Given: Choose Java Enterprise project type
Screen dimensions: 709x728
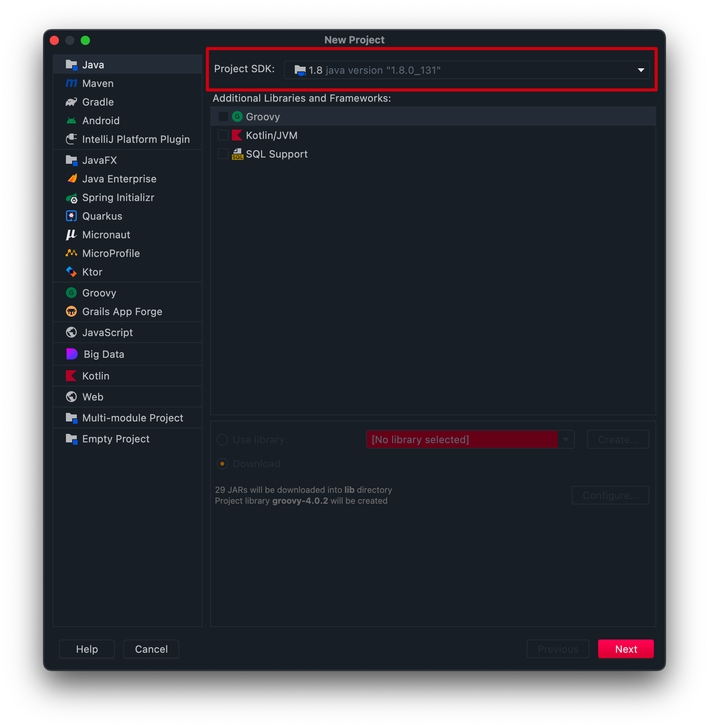Looking at the screenshot, I should tap(119, 179).
